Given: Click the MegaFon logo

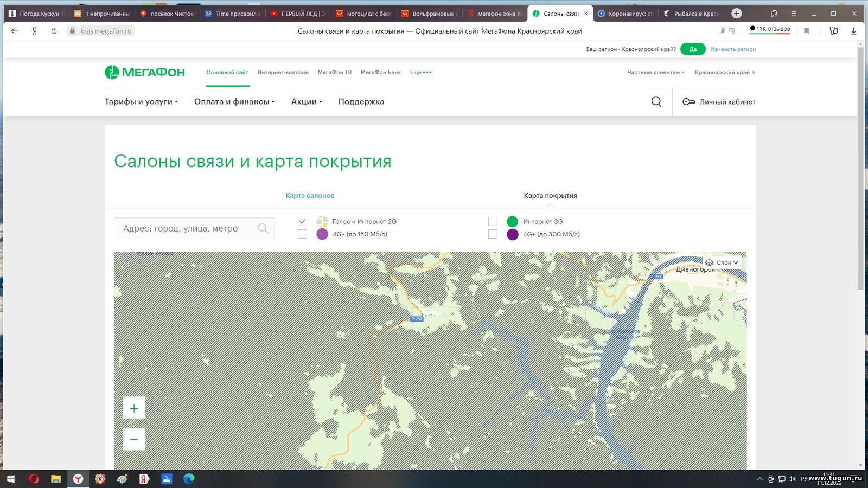Looking at the screenshot, I should coord(145,72).
